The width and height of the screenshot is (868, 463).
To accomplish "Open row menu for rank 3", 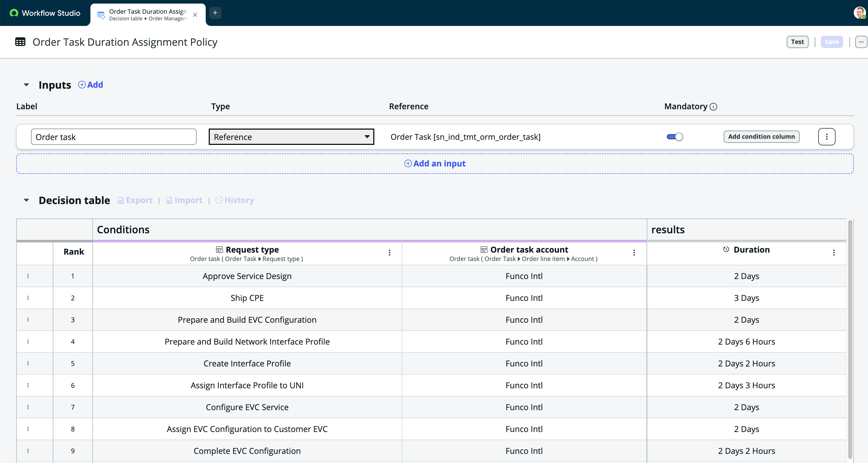I will tap(28, 320).
